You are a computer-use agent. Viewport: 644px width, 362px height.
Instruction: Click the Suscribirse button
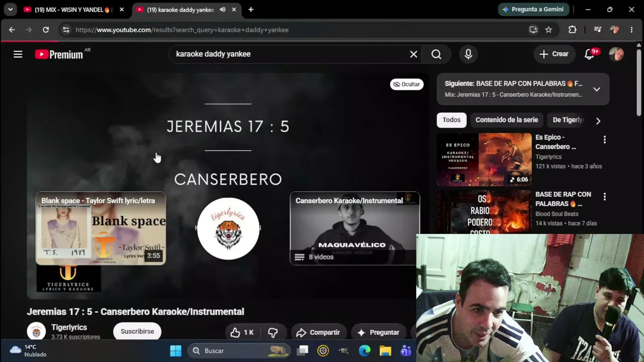(137, 332)
